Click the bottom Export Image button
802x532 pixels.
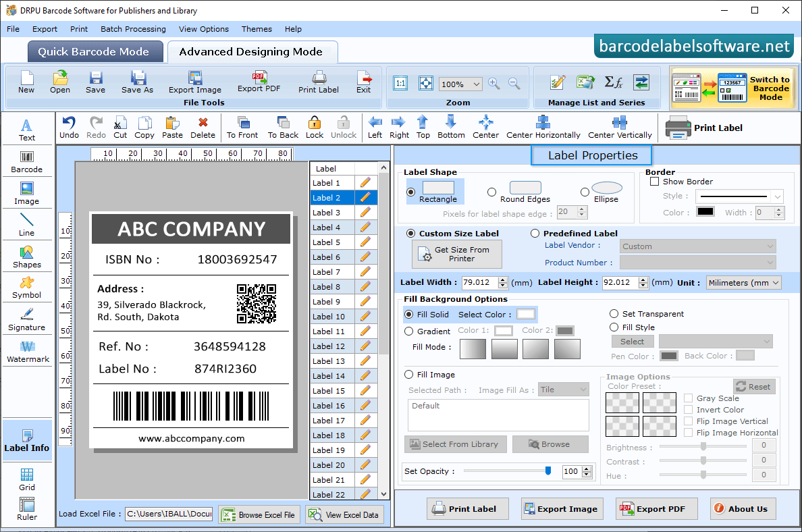(x=562, y=509)
